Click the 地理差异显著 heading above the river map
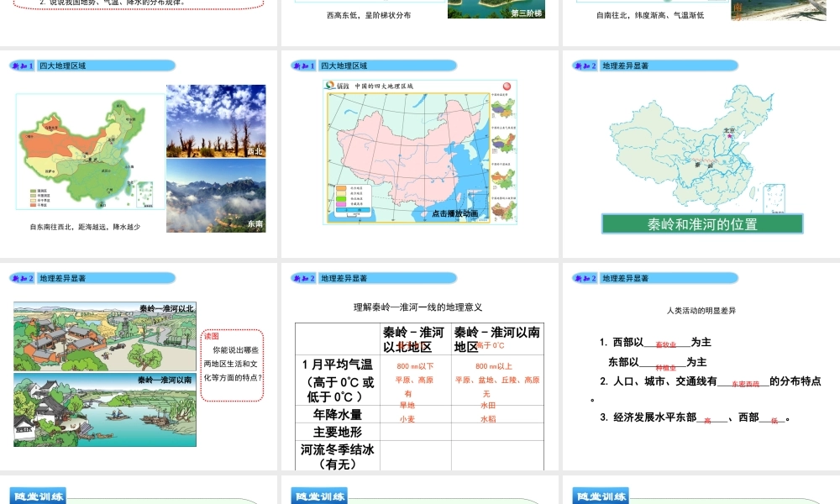This screenshot has width=840, height=504. tap(625, 66)
